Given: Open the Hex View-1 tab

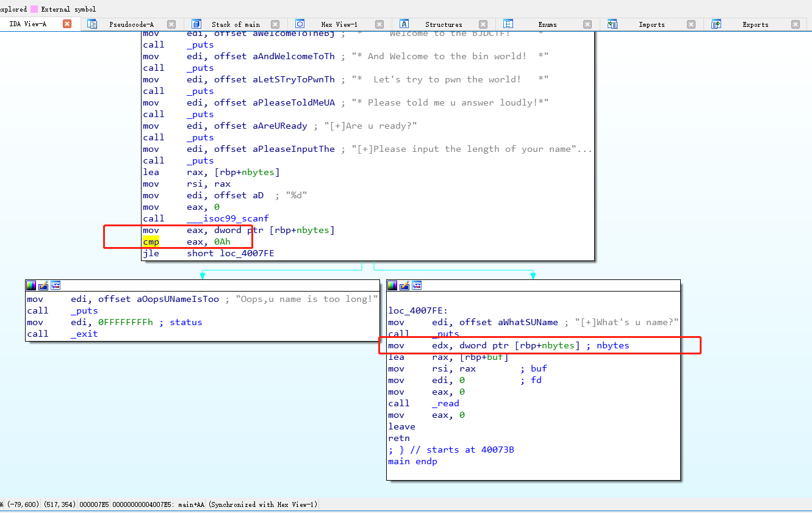Looking at the screenshot, I should pyautogui.click(x=339, y=24).
